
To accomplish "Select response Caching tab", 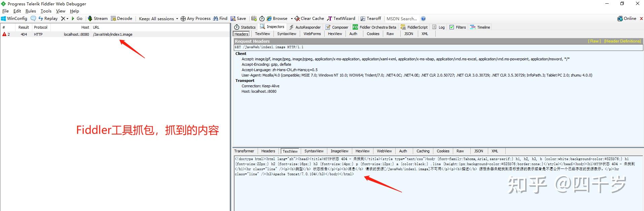I will [x=423, y=151].
